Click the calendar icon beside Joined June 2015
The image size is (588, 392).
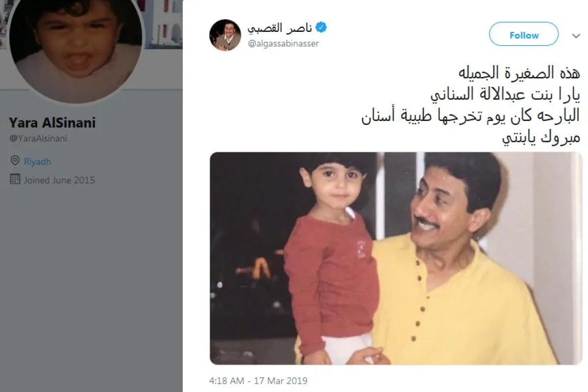[x=15, y=179]
